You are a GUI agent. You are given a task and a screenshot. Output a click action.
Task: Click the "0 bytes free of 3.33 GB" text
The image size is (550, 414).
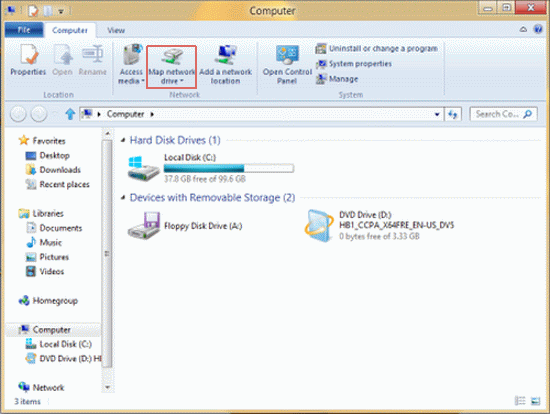(379, 236)
